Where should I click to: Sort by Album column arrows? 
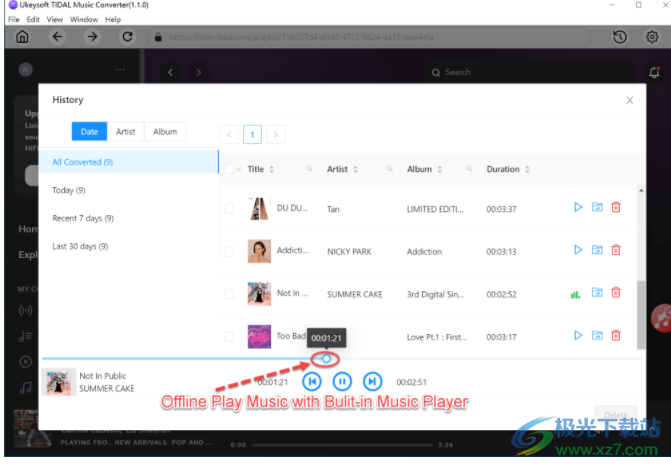point(439,169)
